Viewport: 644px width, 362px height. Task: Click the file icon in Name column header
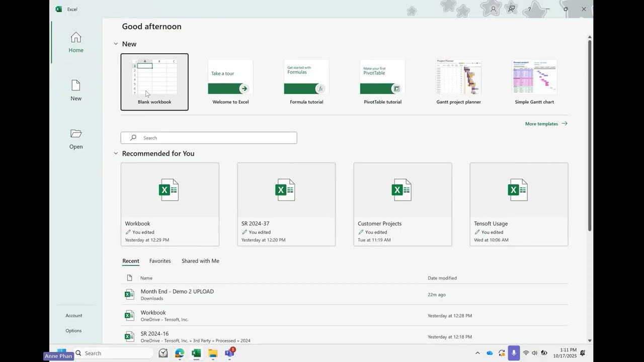pyautogui.click(x=129, y=278)
